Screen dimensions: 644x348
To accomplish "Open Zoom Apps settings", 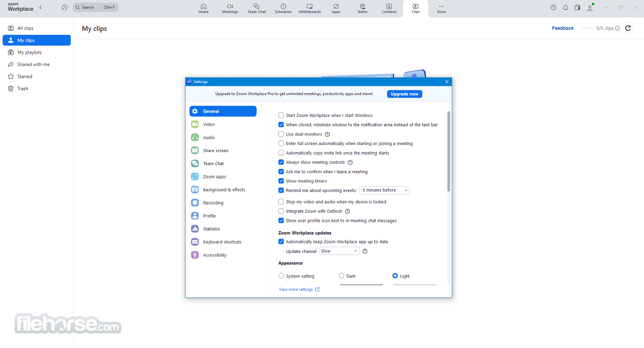I will click(x=223, y=177).
